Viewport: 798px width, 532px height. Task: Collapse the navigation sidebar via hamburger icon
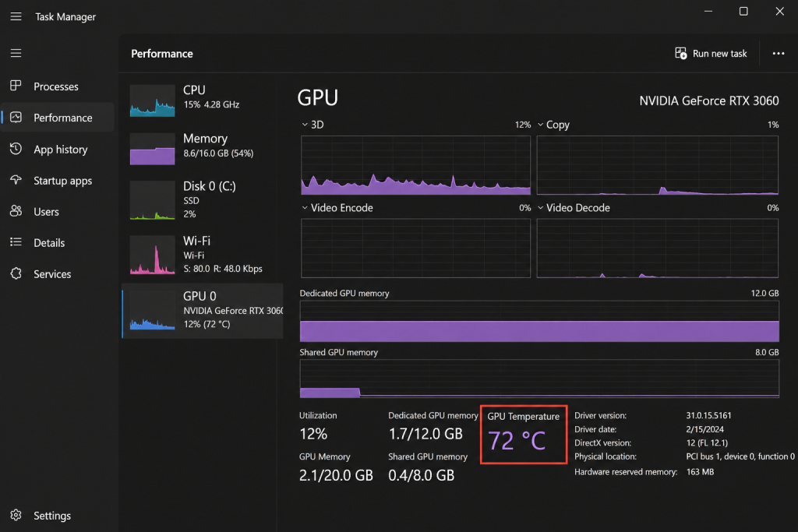(x=16, y=53)
